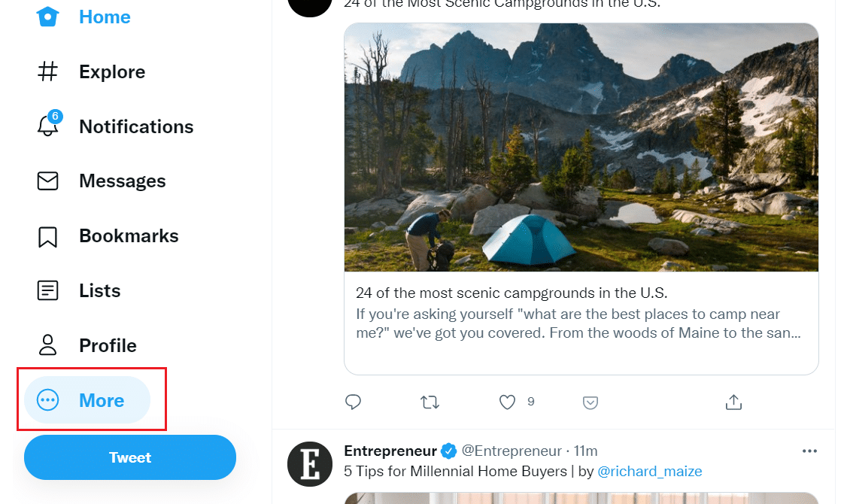The image size is (847, 504).
Task: Open Messages envelope icon
Action: 47,181
